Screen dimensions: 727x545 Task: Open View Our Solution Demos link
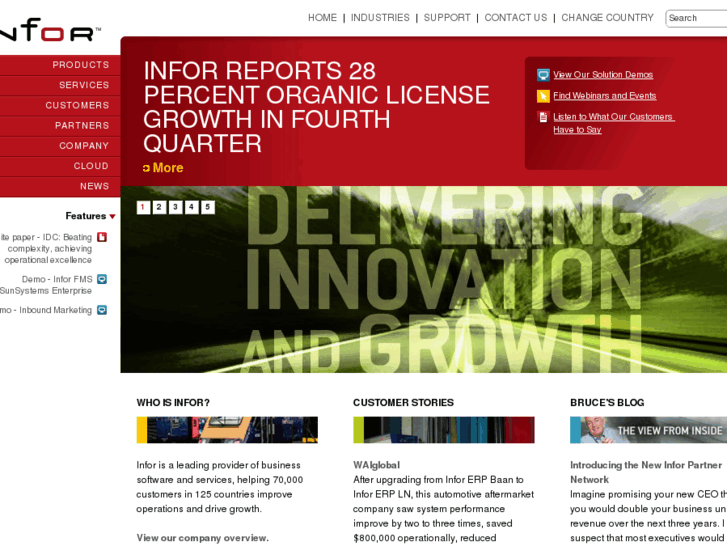[x=603, y=75]
